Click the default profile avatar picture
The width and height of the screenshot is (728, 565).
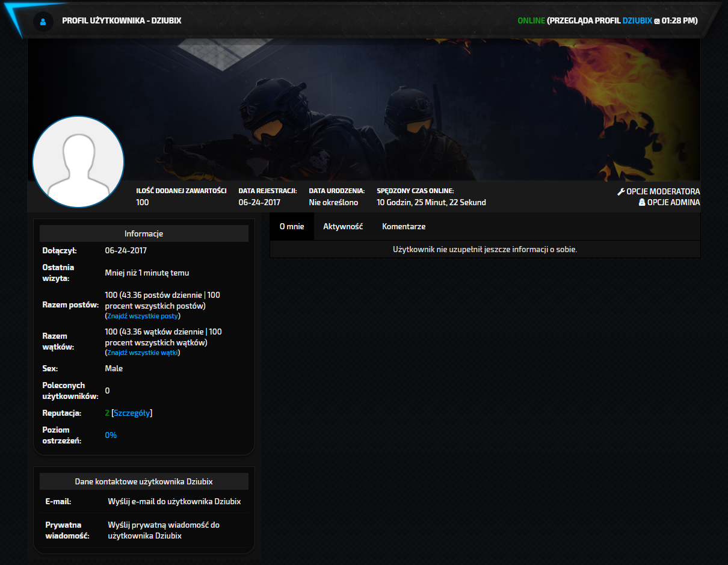(78, 162)
